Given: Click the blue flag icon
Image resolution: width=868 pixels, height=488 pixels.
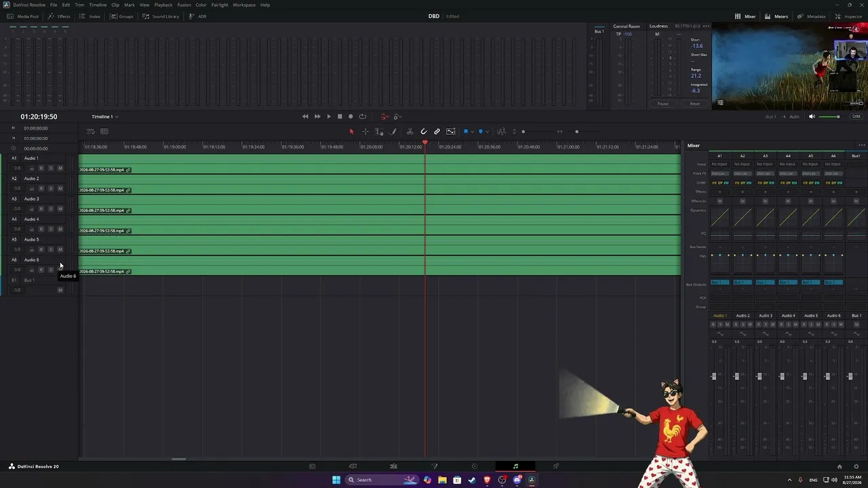Looking at the screenshot, I should (465, 131).
